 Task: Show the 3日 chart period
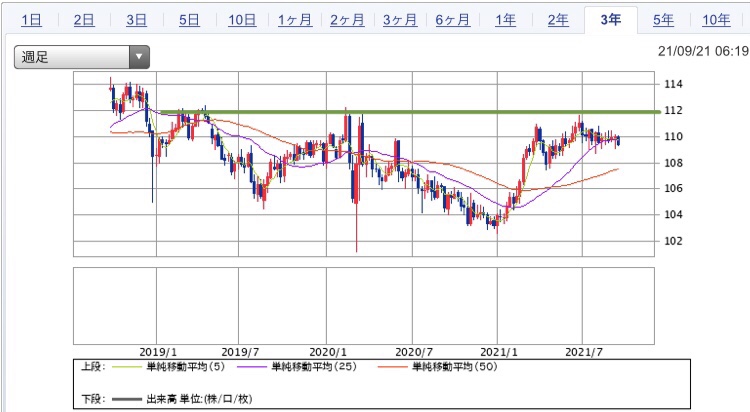click(x=137, y=20)
